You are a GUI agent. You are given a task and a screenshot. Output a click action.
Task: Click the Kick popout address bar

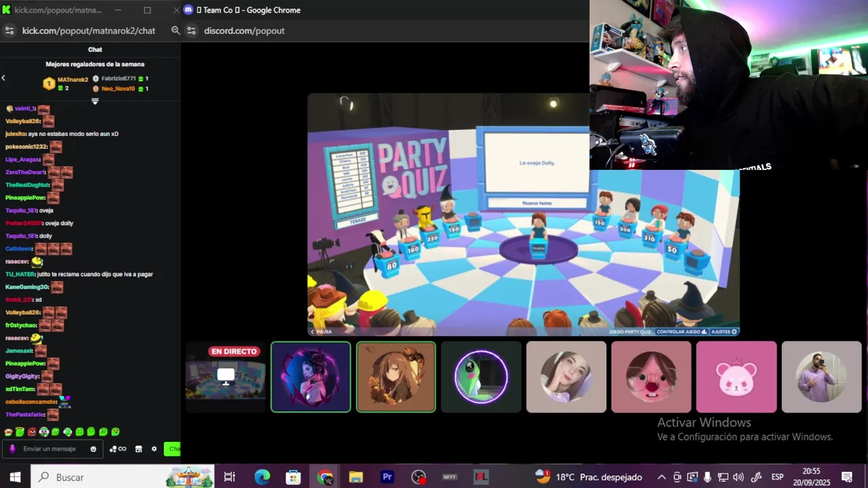89,30
